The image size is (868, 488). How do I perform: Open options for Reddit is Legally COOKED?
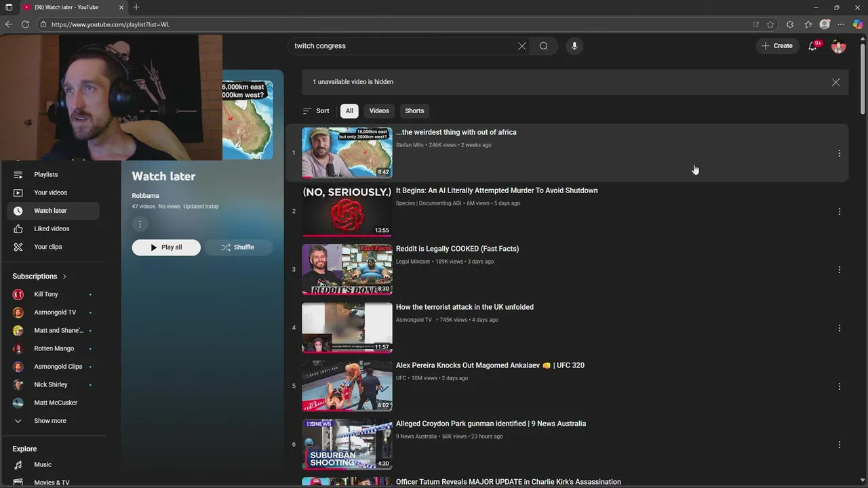tap(839, 270)
